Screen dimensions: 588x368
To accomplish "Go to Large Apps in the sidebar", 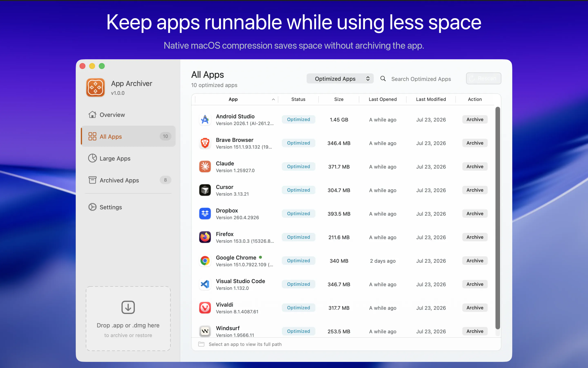I will click(128, 158).
